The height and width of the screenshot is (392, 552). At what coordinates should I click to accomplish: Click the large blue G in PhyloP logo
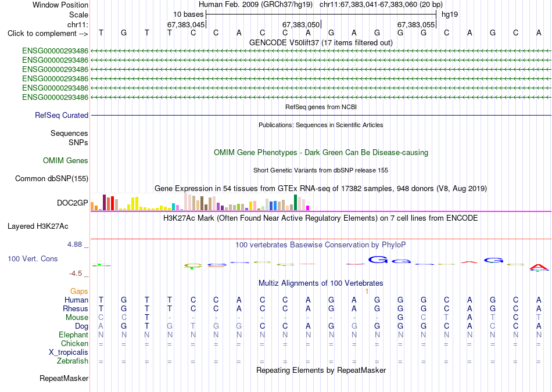(x=378, y=260)
